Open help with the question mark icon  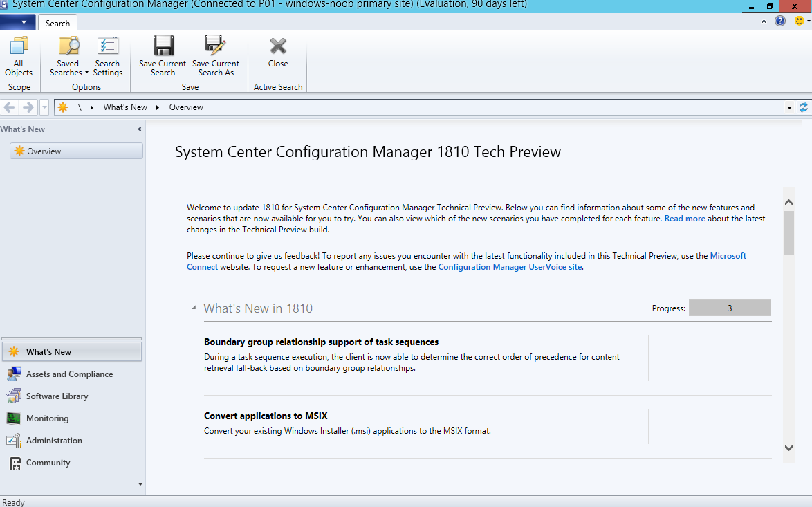click(780, 21)
